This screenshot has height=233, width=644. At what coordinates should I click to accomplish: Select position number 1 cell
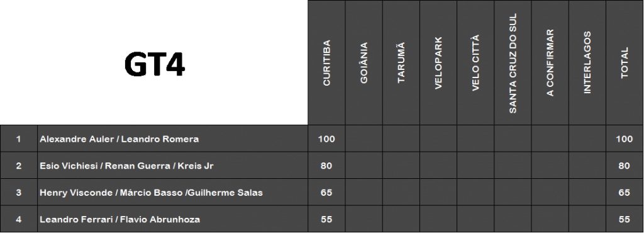coord(18,139)
